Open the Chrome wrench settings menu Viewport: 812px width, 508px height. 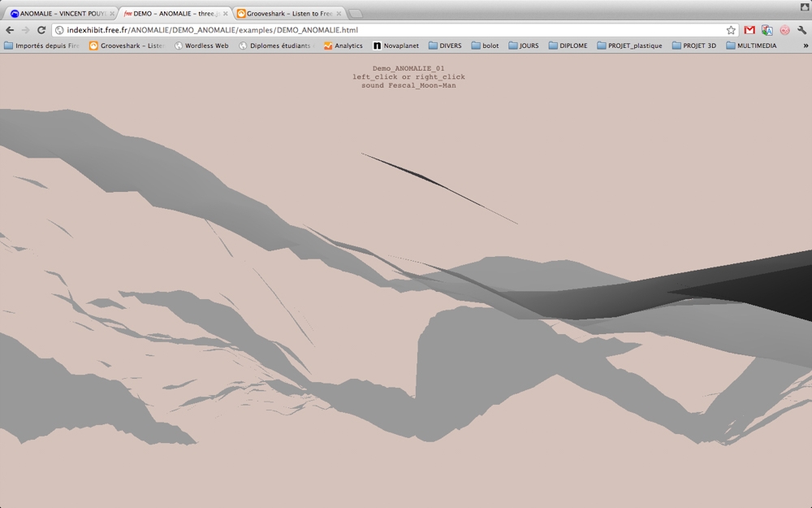[802, 30]
